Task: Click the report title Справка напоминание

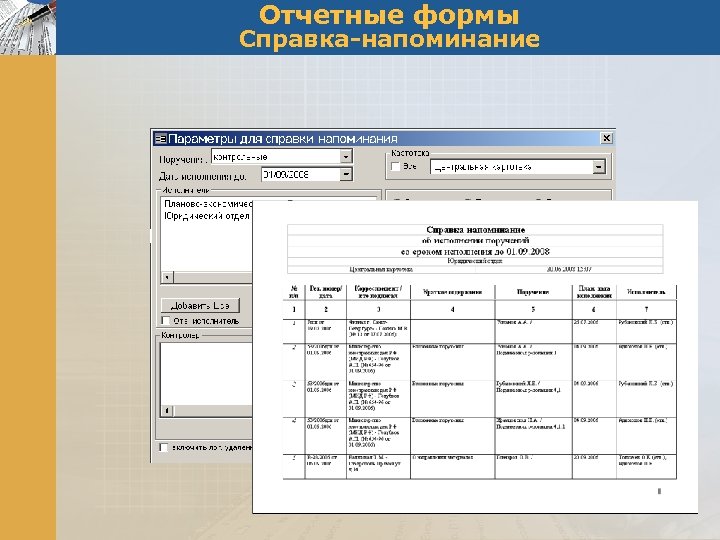Action: click(x=475, y=230)
